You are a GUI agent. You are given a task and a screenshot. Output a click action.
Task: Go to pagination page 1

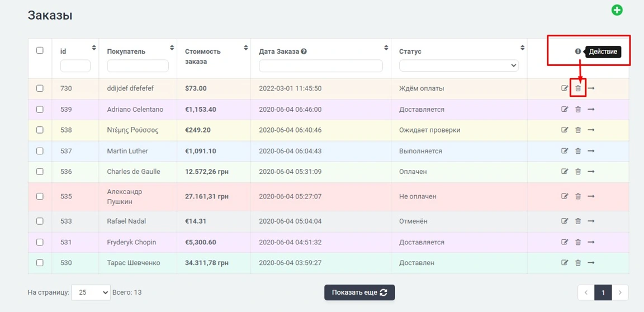[603, 292]
